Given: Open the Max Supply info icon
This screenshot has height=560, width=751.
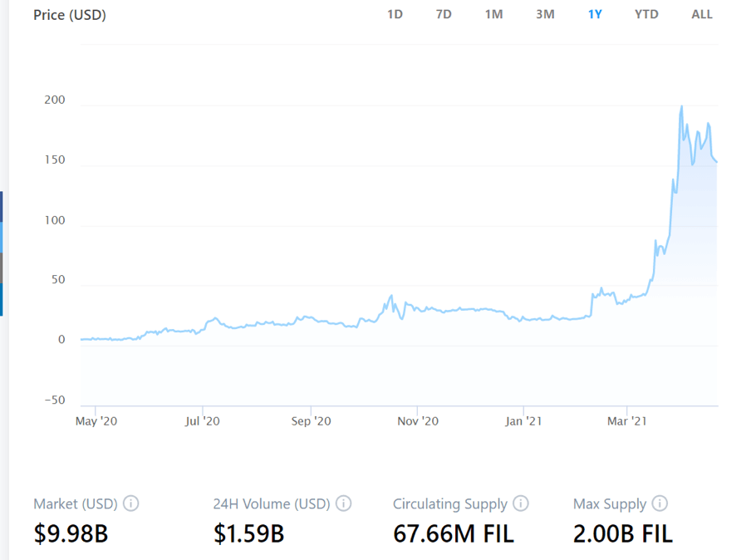Looking at the screenshot, I should click(x=660, y=504).
